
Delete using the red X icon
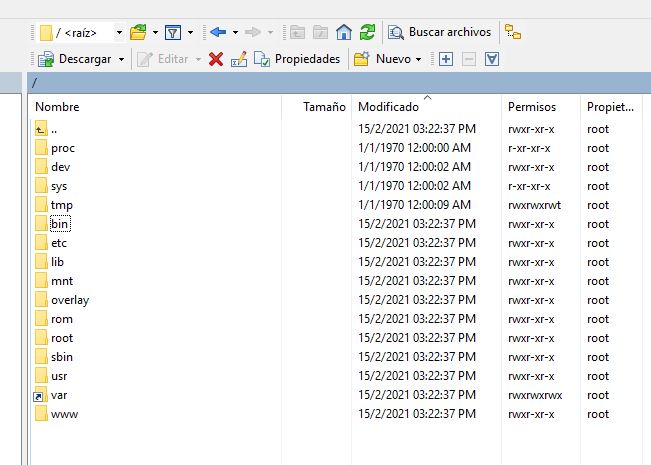[216, 59]
